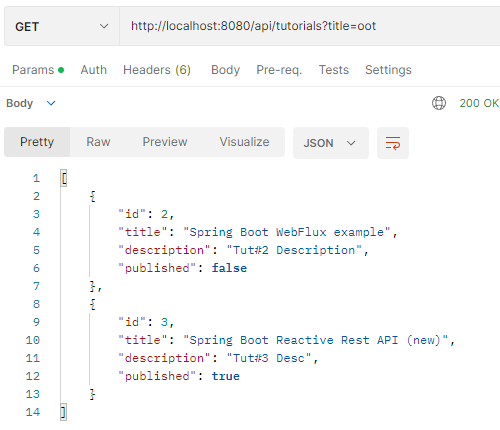Switch to Preview response view
This screenshot has width=500, height=430.
[x=165, y=142]
